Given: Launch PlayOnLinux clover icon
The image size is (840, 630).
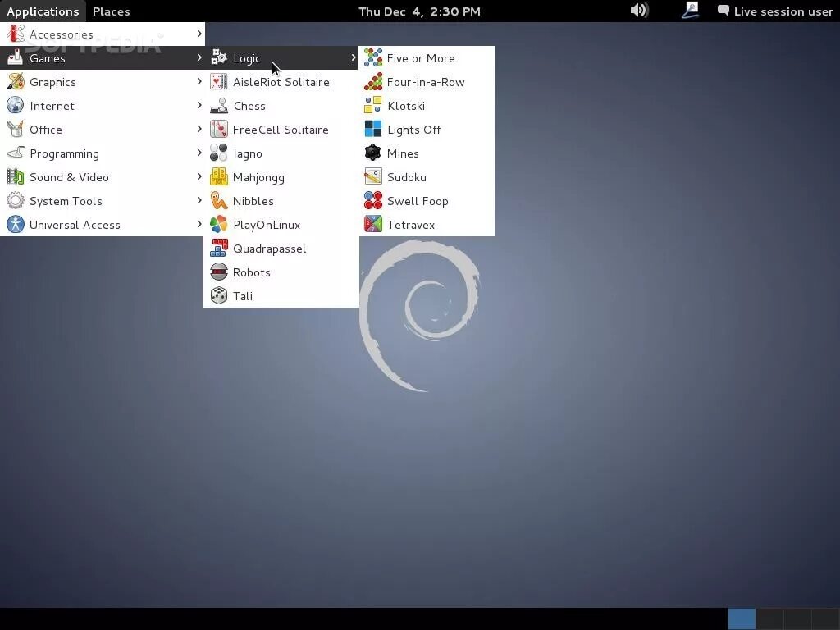Looking at the screenshot, I should coord(218,225).
